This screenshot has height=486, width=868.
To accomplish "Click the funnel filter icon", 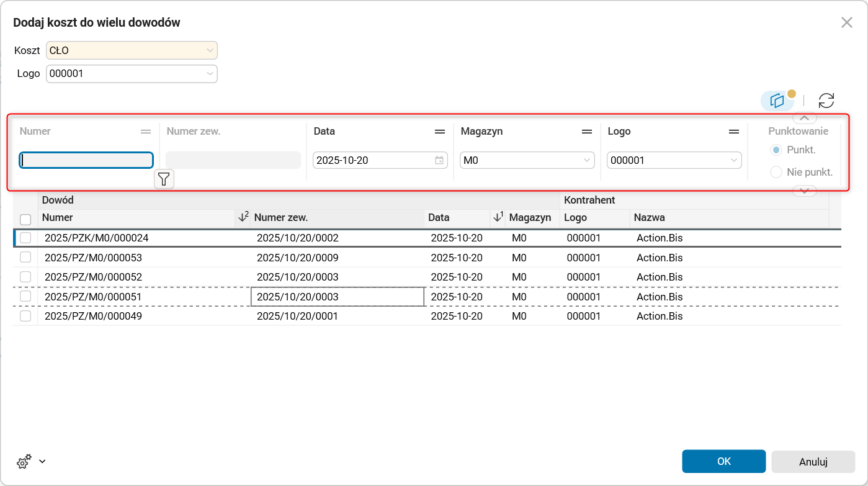I will coord(164,179).
